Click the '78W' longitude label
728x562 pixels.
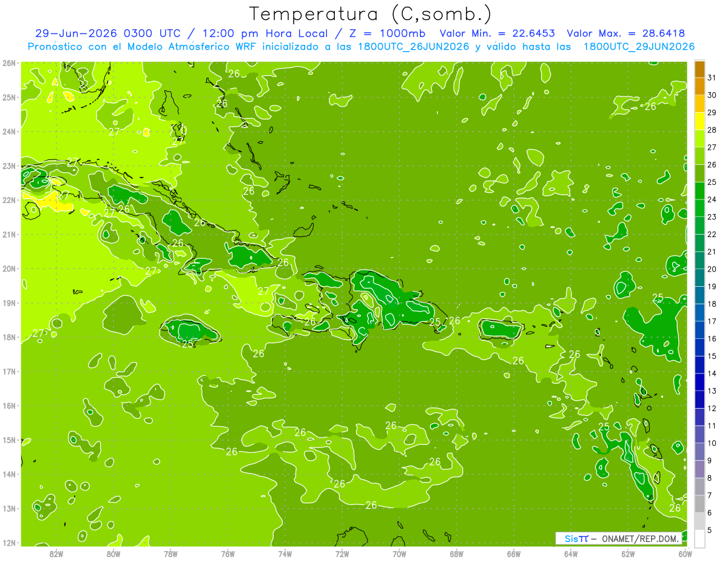(170, 554)
